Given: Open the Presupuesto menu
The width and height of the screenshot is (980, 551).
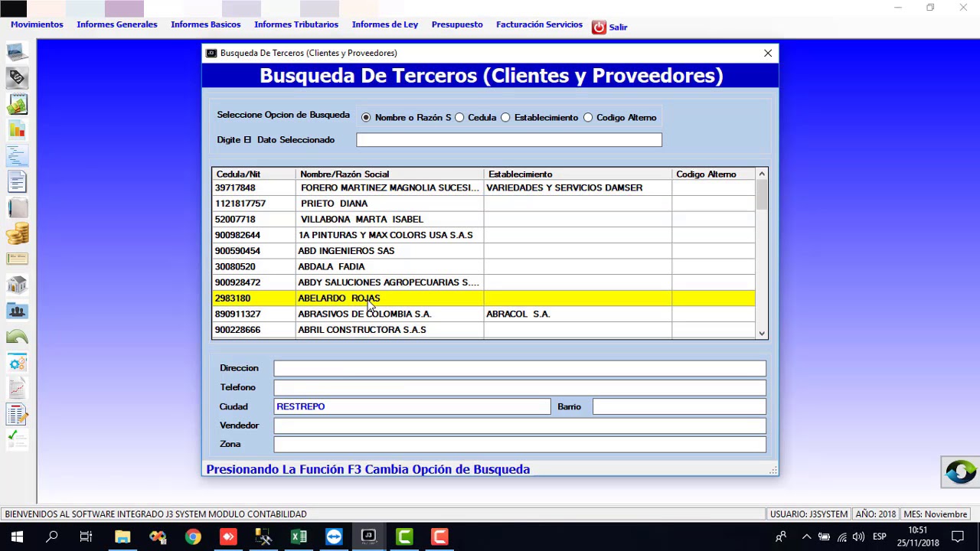Looking at the screenshot, I should pos(457,24).
